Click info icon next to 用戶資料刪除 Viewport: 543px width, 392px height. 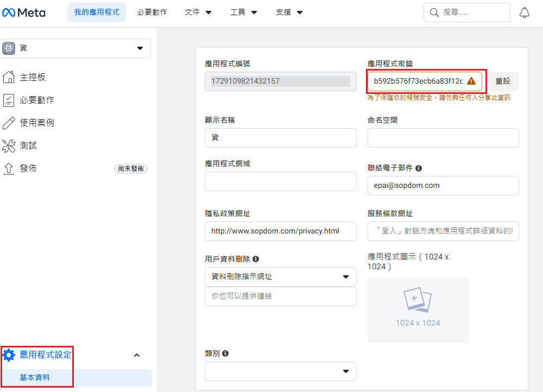point(256,259)
